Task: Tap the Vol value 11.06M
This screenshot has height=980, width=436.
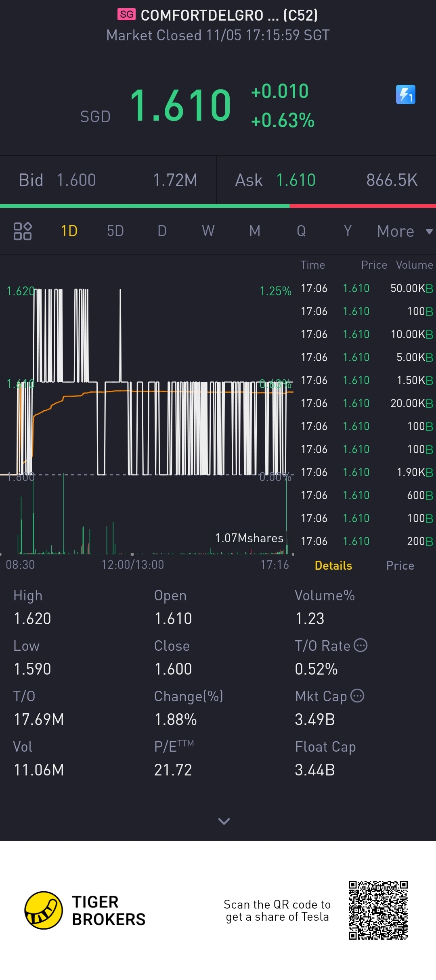Action: tap(39, 770)
